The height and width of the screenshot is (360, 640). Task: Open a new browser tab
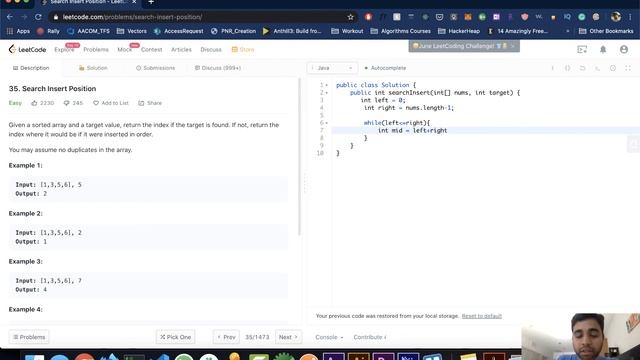151,2
